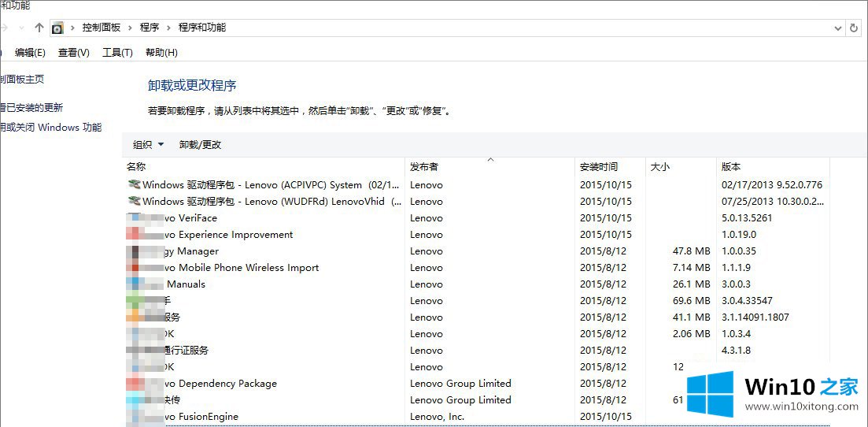Expand the chevron after 控制面板 breadcrumb

[131, 27]
